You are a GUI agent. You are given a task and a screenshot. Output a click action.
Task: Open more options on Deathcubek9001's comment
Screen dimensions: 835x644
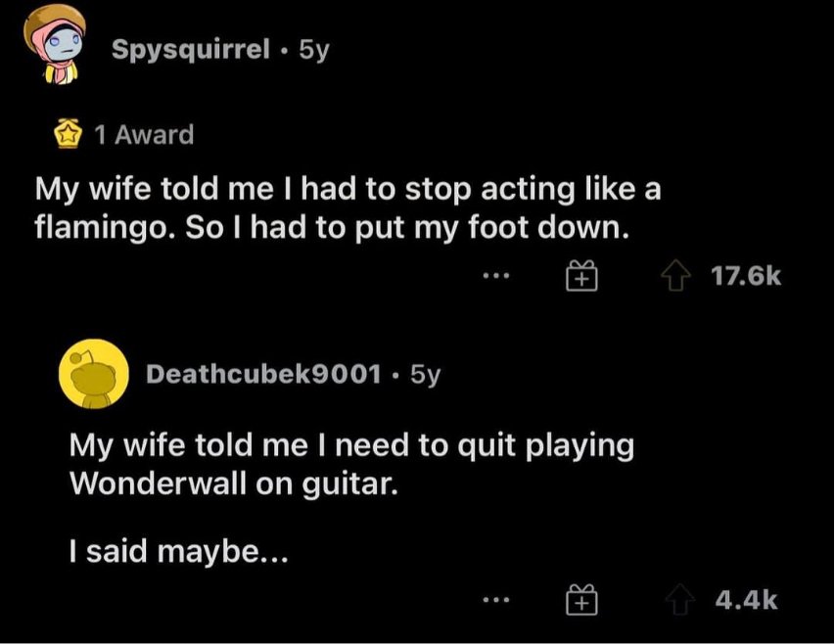point(495,600)
